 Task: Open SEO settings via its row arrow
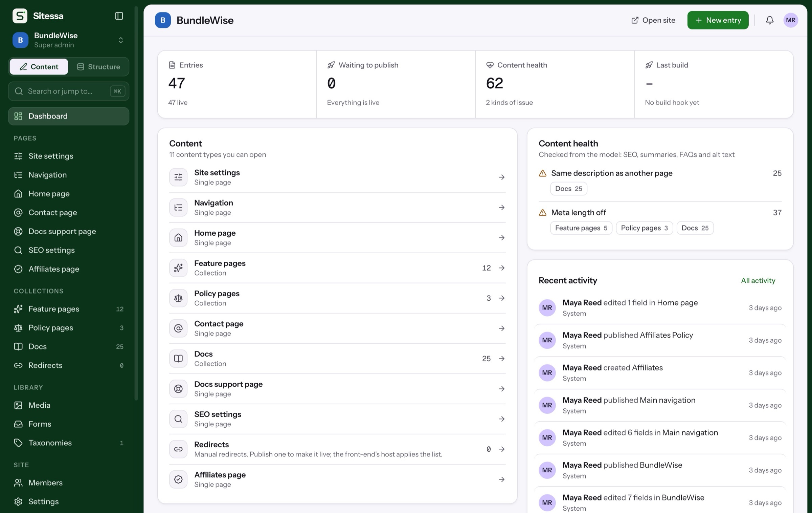[502, 419]
